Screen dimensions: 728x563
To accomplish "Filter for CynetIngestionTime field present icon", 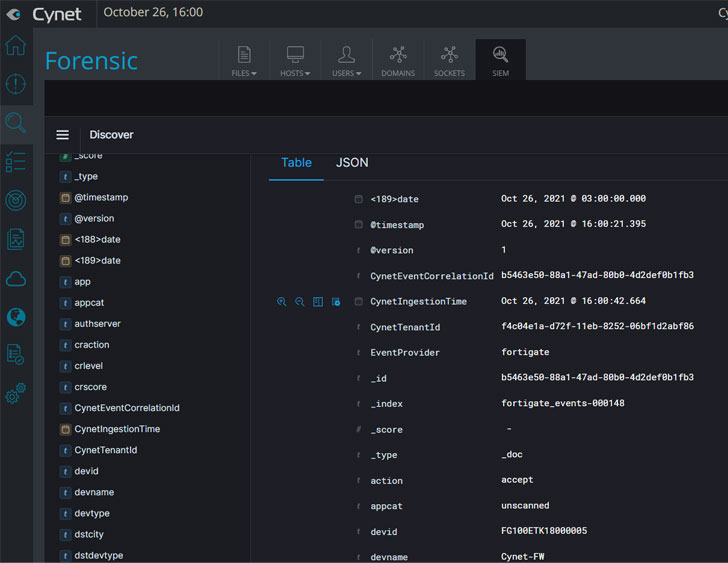I will click(336, 302).
